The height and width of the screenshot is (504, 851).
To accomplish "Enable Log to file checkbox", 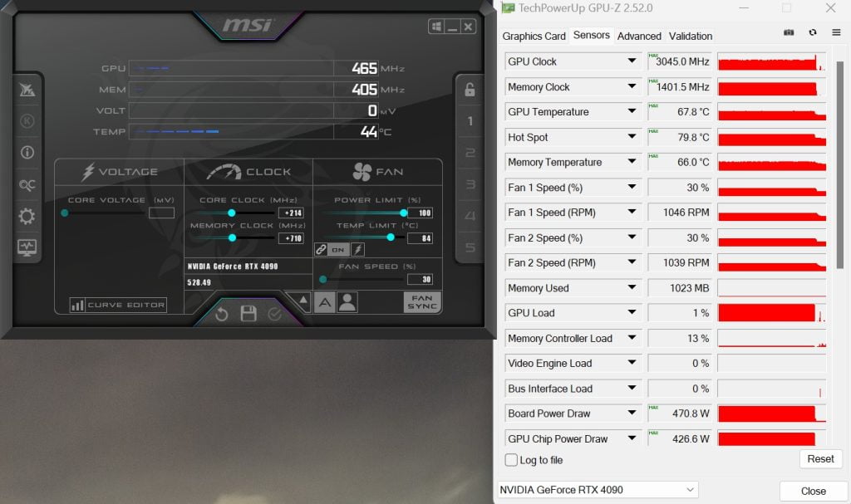I will point(511,459).
